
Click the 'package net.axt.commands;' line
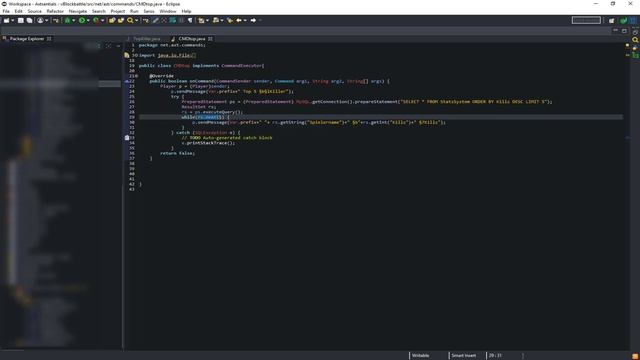pos(172,45)
